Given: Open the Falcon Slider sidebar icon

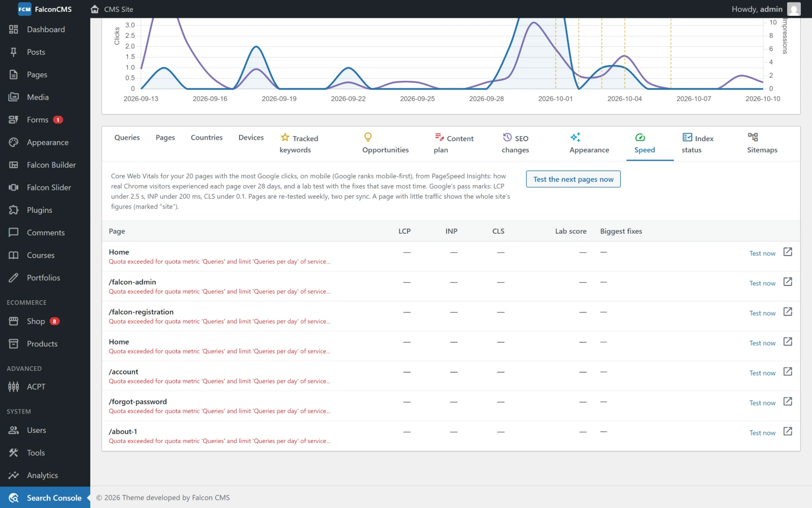Looking at the screenshot, I should pyautogui.click(x=14, y=187).
